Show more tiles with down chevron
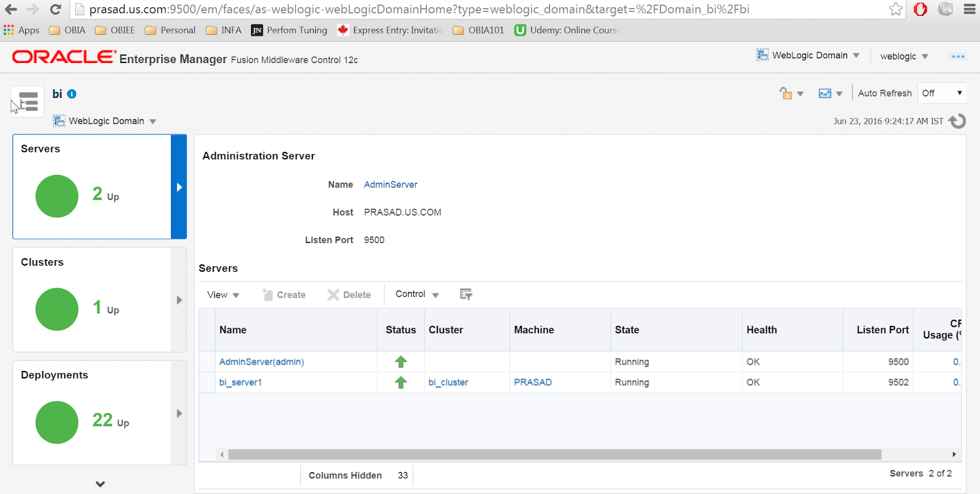This screenshot has width=980, height=494. coord(100,484)
